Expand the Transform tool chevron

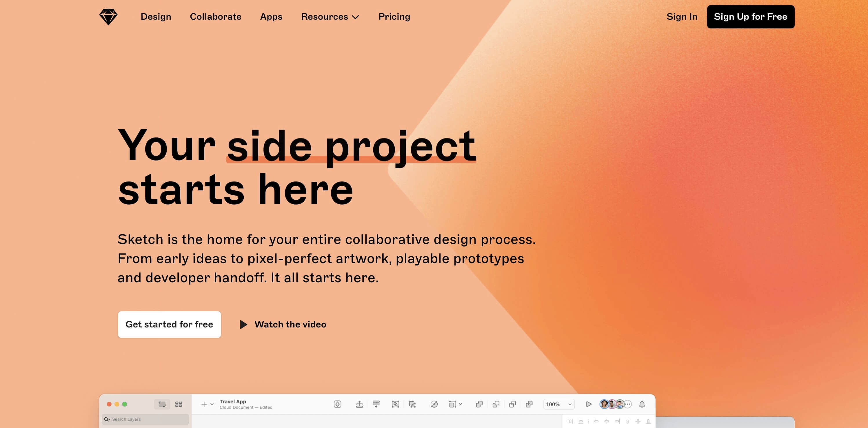pyautogui.click(x=461, y=404)
